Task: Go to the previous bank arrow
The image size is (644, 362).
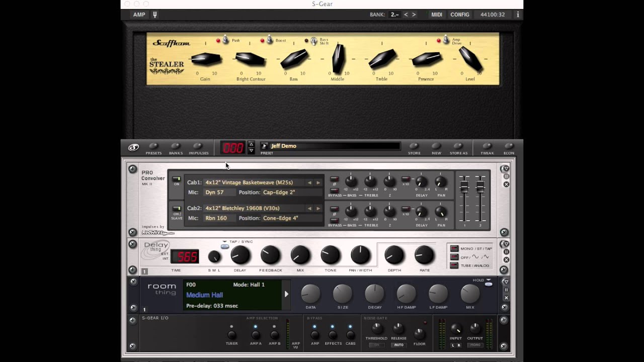Action: (406, 15)
